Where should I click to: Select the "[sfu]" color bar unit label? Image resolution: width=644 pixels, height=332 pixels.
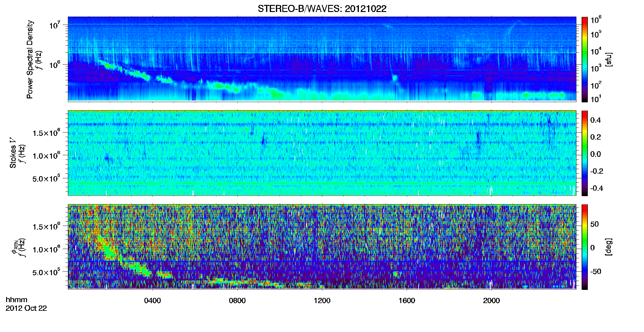click(x=609, y=59)
